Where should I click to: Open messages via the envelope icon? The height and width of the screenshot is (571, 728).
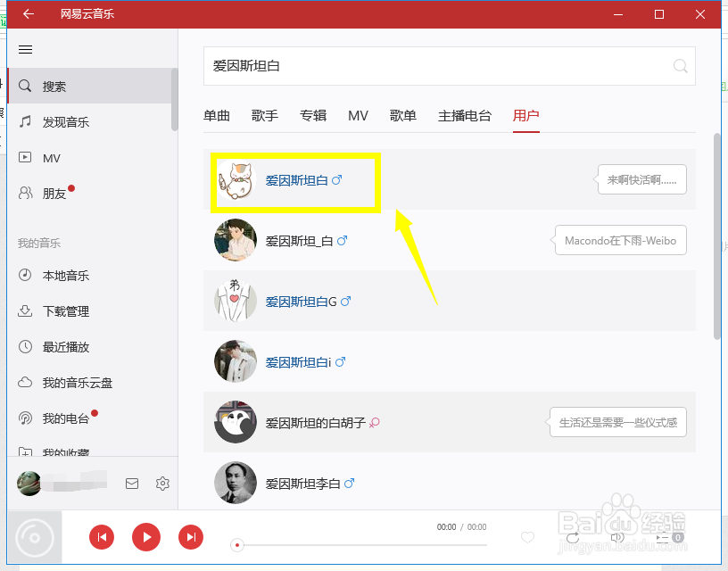132,483
